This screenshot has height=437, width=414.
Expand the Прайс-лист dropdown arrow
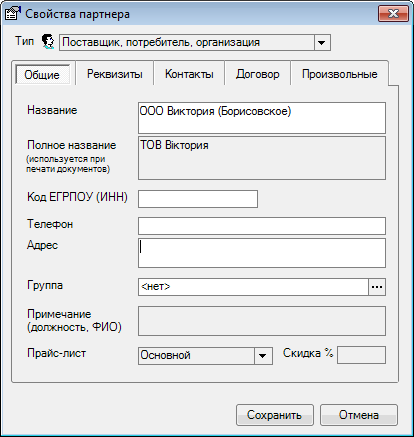click(x=263, y=356)
